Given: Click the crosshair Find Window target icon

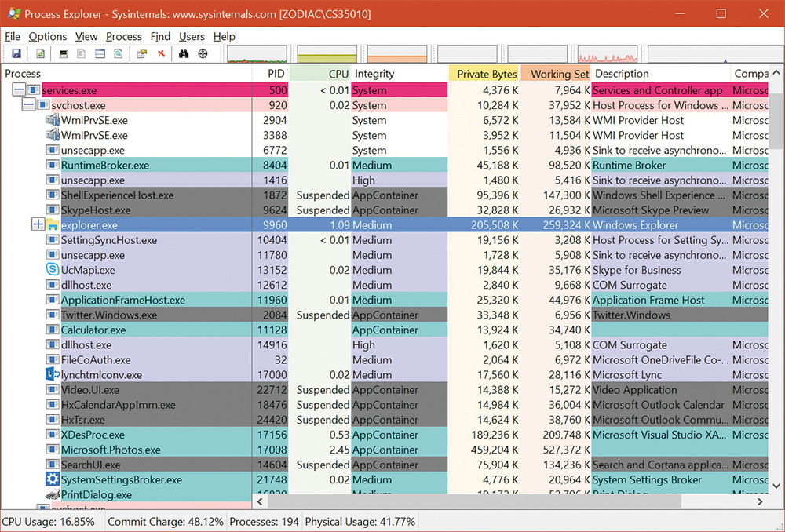Looking at the screenshot, I should point(203,54).
